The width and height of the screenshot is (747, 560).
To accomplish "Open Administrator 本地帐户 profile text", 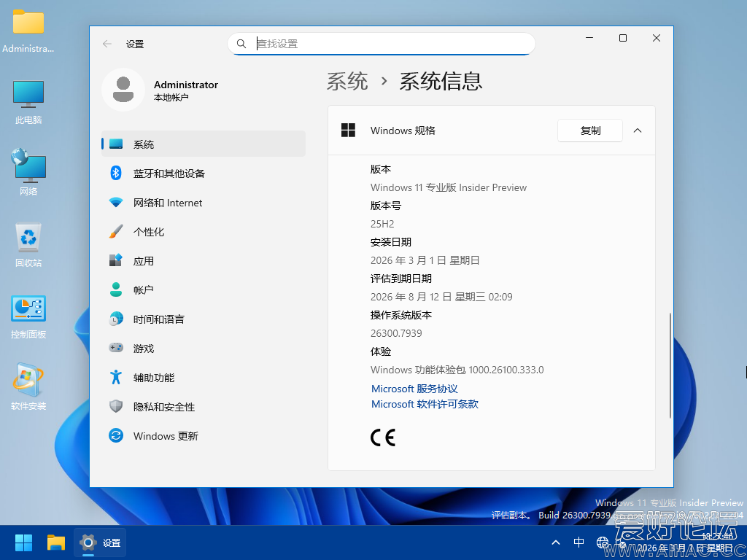I will [x=186, y=90].
